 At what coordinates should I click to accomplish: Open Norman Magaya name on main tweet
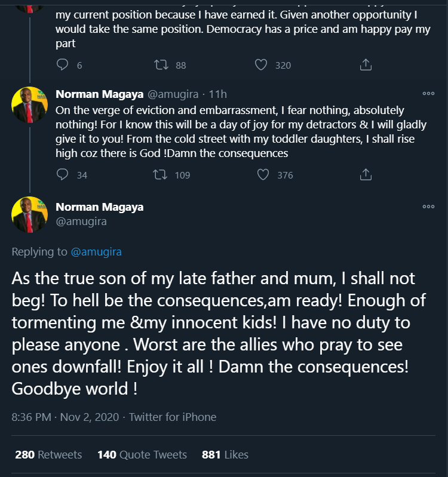click(x=99, y=207)
